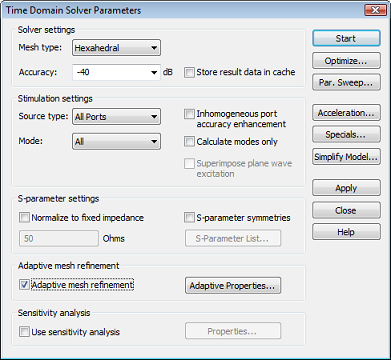Expand the Accuracy dropdown arrow

click(x=154, y=72)
